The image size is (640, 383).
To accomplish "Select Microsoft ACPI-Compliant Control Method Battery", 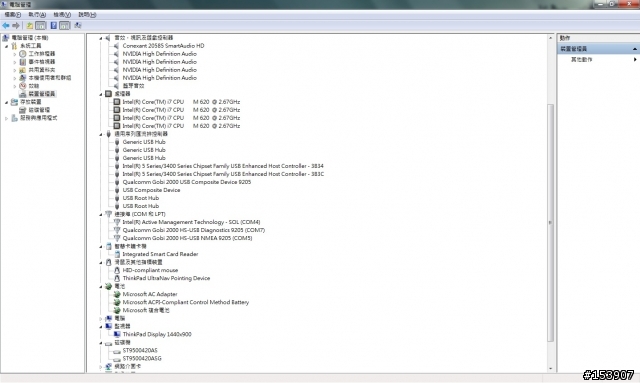I will tap(186, 302).
